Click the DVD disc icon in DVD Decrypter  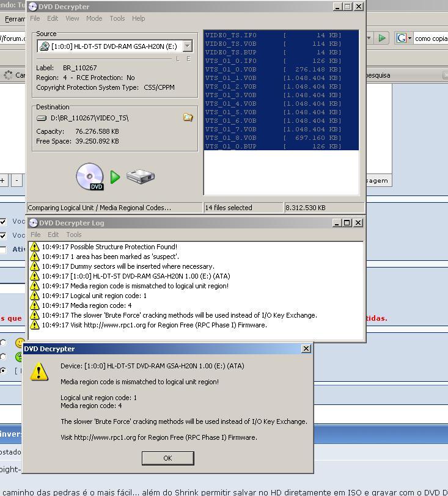(90, 177)
